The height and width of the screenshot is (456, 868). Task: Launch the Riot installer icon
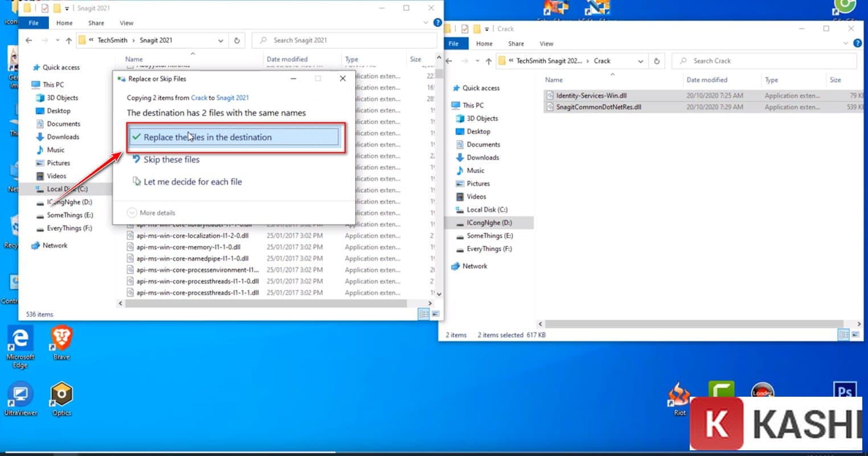[678, 394]
